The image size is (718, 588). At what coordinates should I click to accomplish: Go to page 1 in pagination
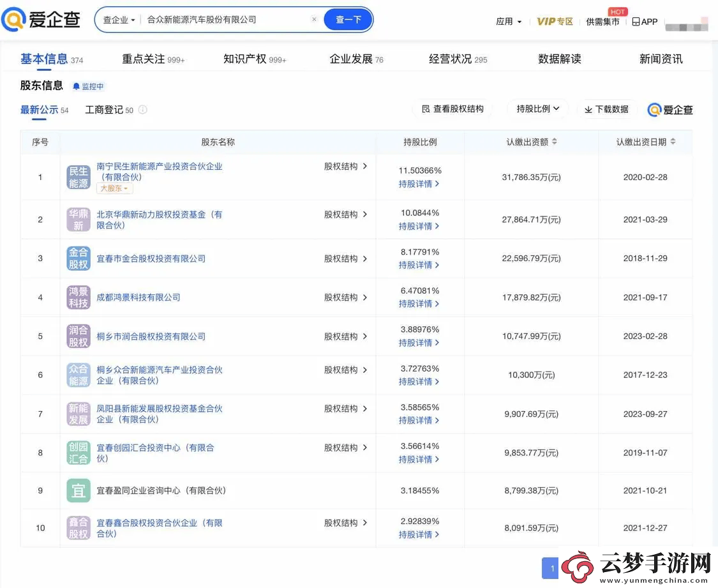(550, 568)
